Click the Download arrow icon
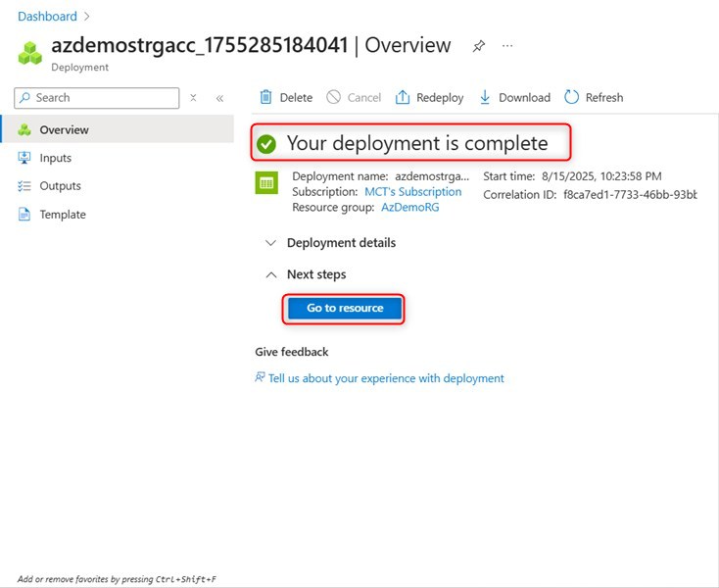This screenshot has height=588, width=719. coord(485,97)
